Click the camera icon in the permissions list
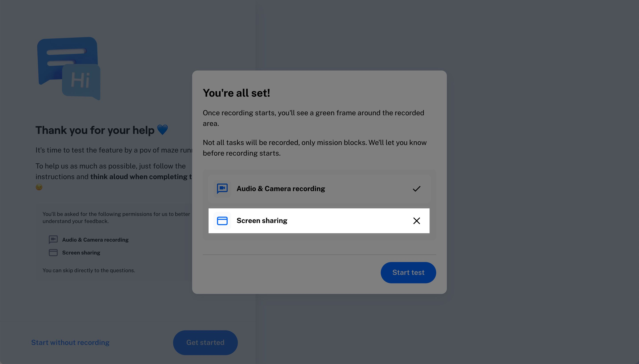 click(x=53, y=239)
